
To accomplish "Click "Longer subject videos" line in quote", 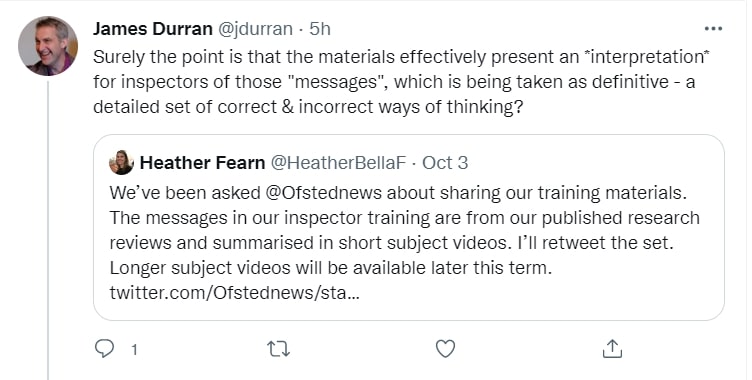I will [330, 268].
